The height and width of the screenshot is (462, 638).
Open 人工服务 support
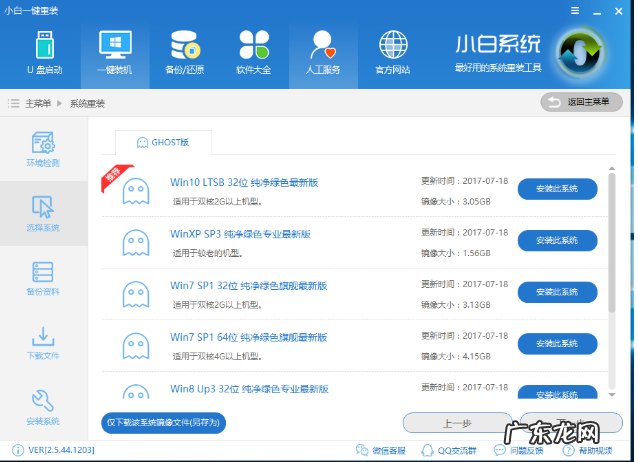coord(323,53)
